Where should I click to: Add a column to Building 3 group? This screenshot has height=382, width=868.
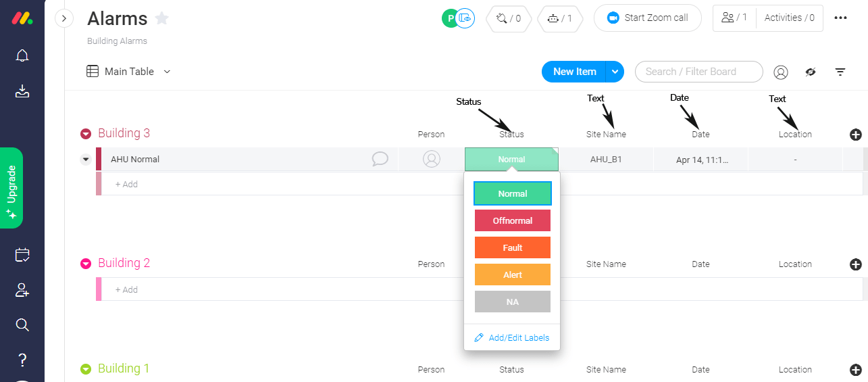(x=855, y=135)
